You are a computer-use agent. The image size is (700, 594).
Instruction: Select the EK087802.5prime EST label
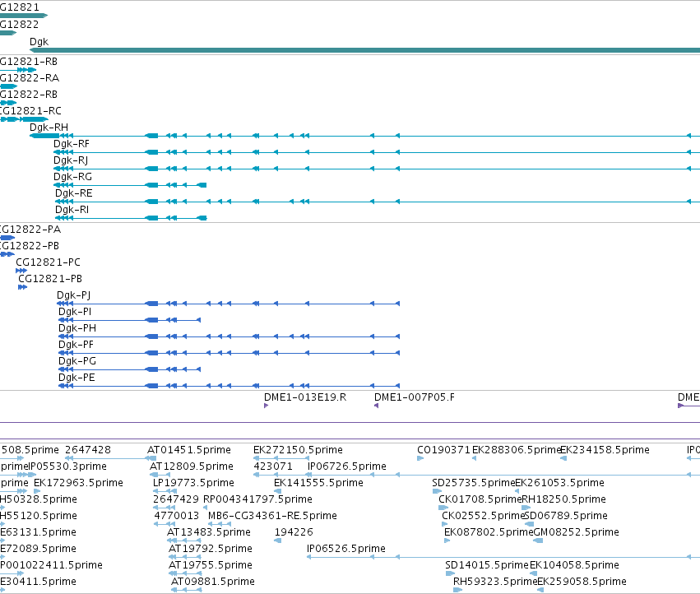489,532
